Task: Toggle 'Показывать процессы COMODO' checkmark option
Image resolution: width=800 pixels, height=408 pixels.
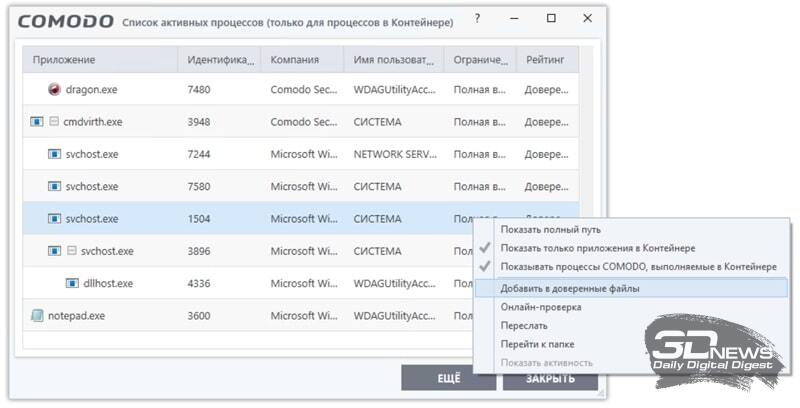Action: click(x=639, y=267)
